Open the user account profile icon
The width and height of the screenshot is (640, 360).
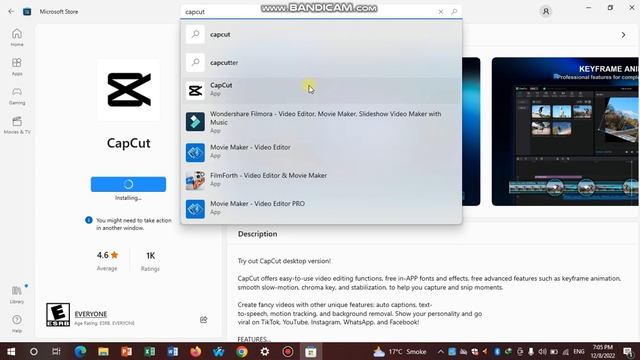point(546,11)
